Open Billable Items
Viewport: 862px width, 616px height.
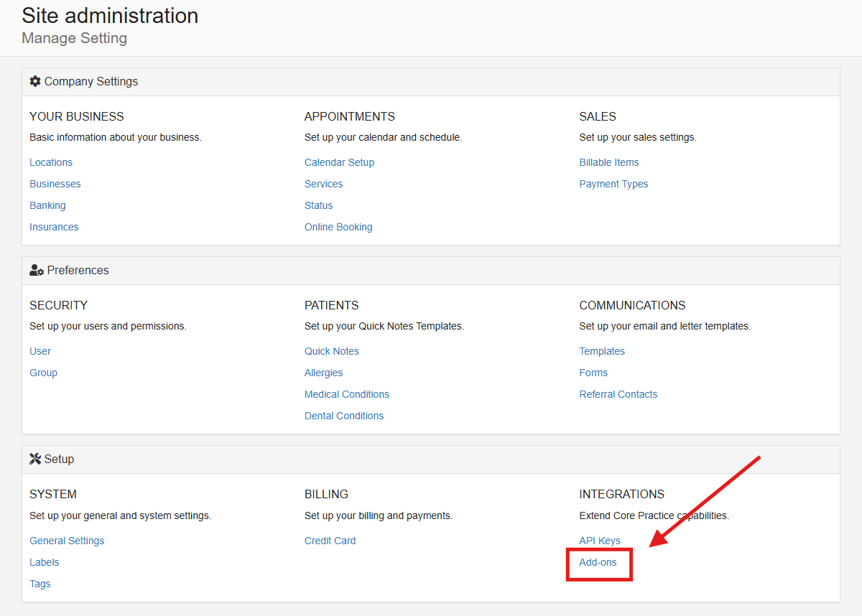[x=609, y=162]
